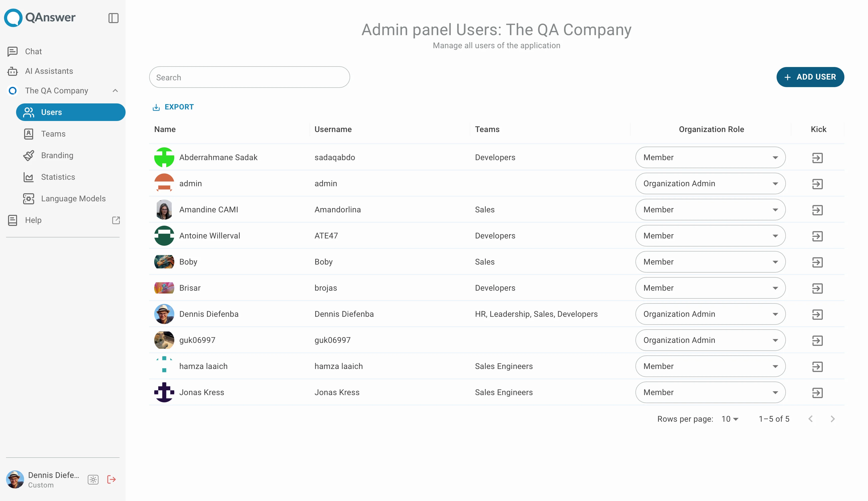Open AI Assistants

49,71
